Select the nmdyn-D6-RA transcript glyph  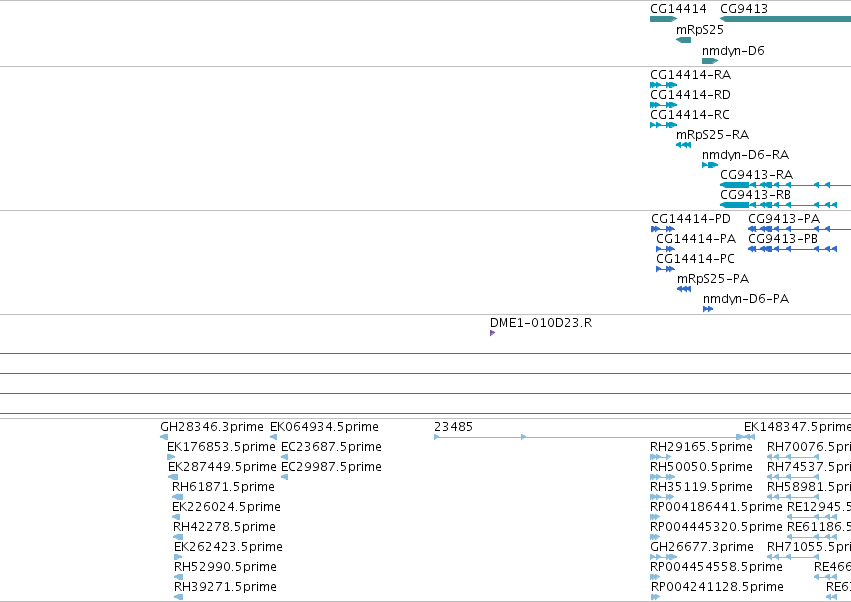point(710,165)
